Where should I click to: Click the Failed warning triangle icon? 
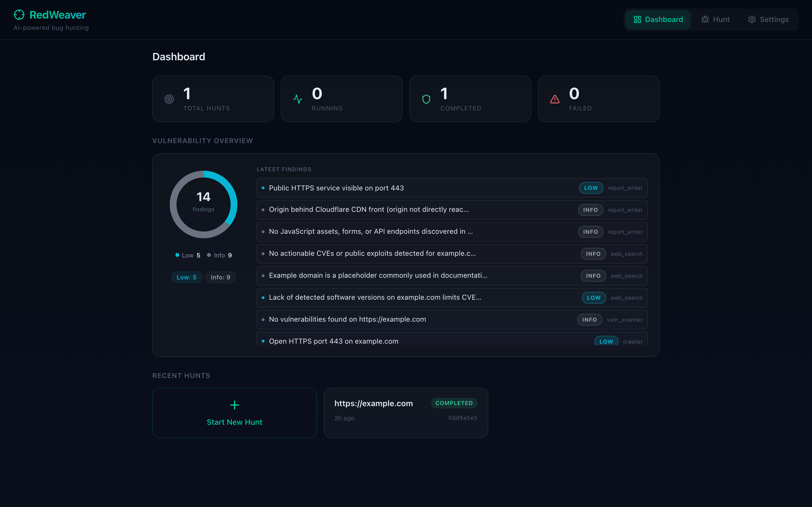point(554,99)
